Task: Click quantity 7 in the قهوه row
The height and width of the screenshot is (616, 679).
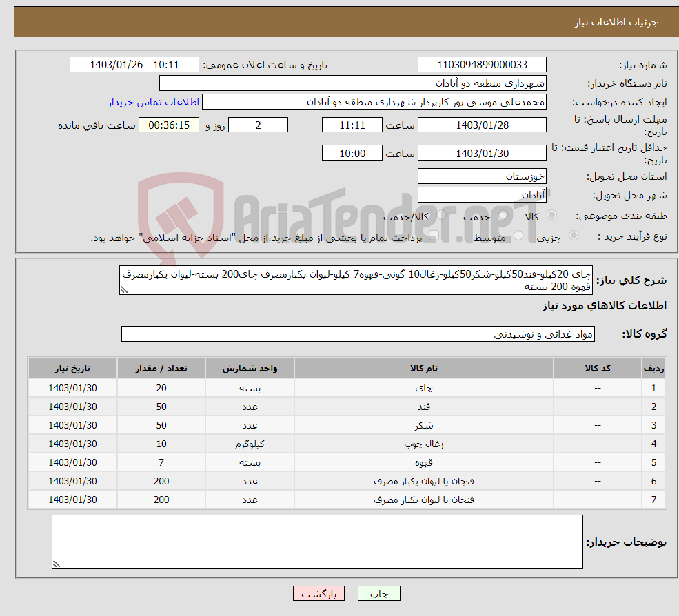Action: click(161, 462)
